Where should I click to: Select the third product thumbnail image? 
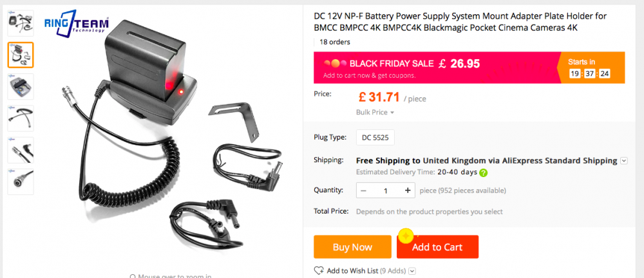point(21,86)
